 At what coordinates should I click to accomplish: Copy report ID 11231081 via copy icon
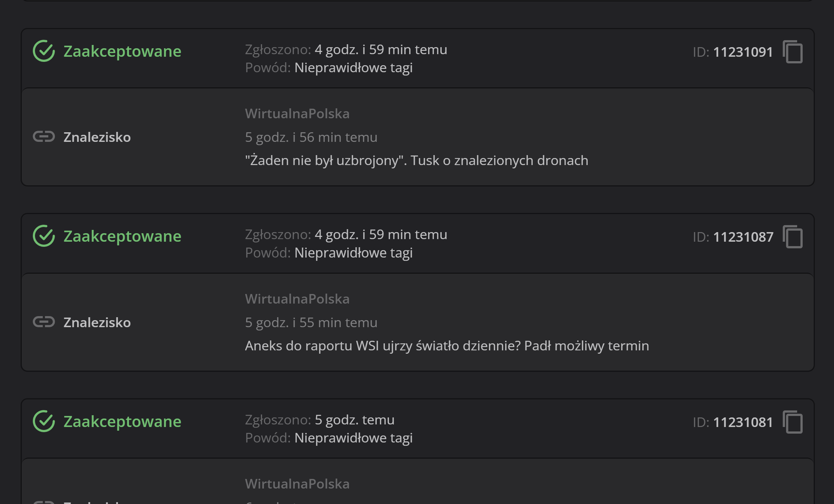point(793,422)
